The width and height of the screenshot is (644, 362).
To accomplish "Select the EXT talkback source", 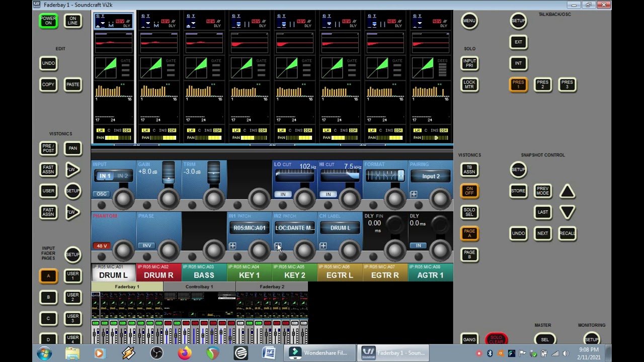I will [x=518, y=42].
